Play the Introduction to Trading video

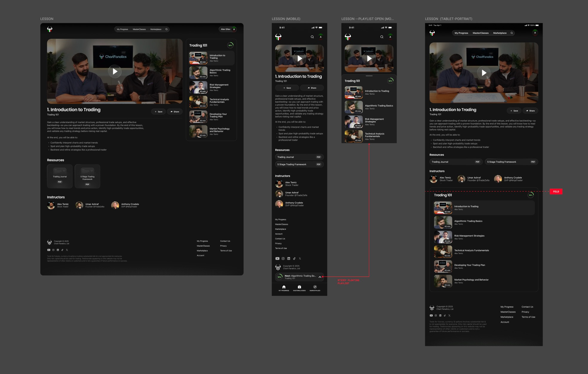pyautogui.click(x=114, y=72)
